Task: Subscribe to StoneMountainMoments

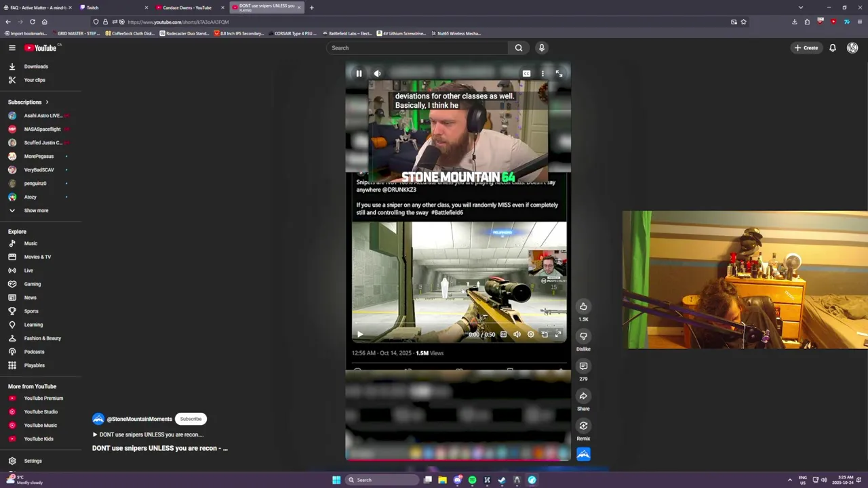Action: pyautogui.click(x=191, y=419)
